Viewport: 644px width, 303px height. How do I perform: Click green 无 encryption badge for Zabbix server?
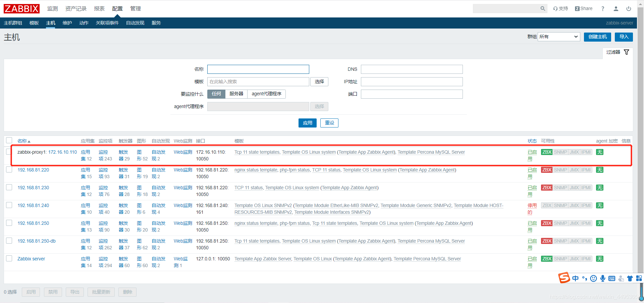tap(600, 259)
